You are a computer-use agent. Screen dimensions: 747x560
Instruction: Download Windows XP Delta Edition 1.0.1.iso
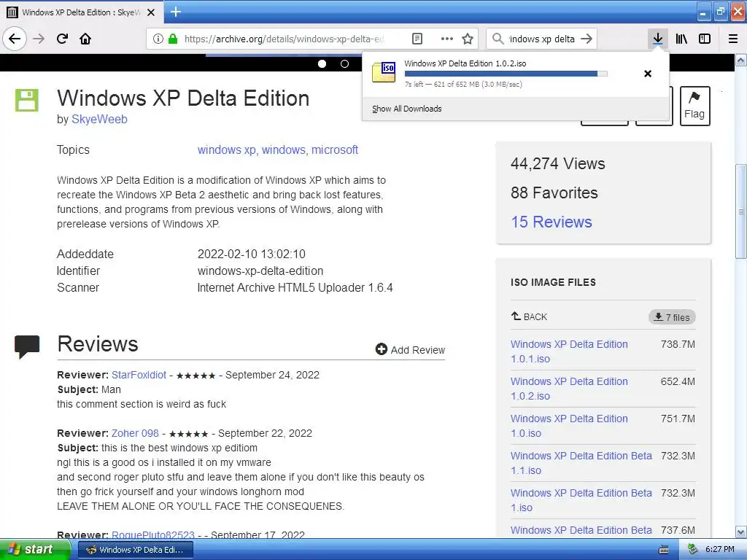coord(569,351)
